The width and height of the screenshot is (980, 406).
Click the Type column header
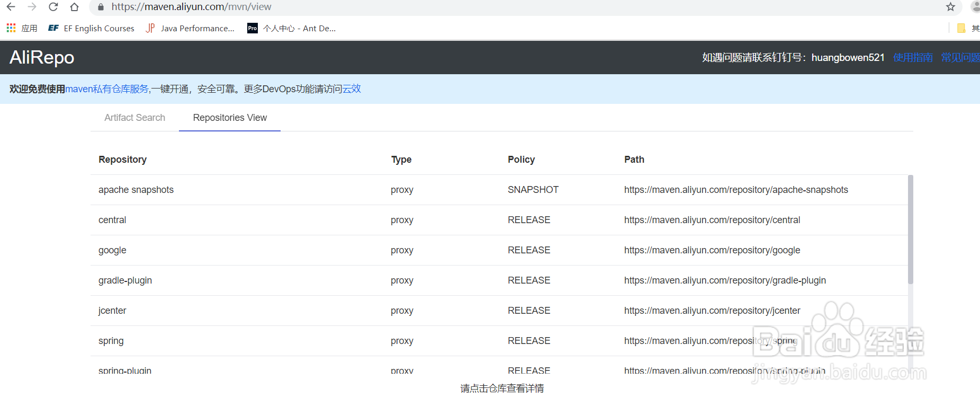[x=401, y=160]
